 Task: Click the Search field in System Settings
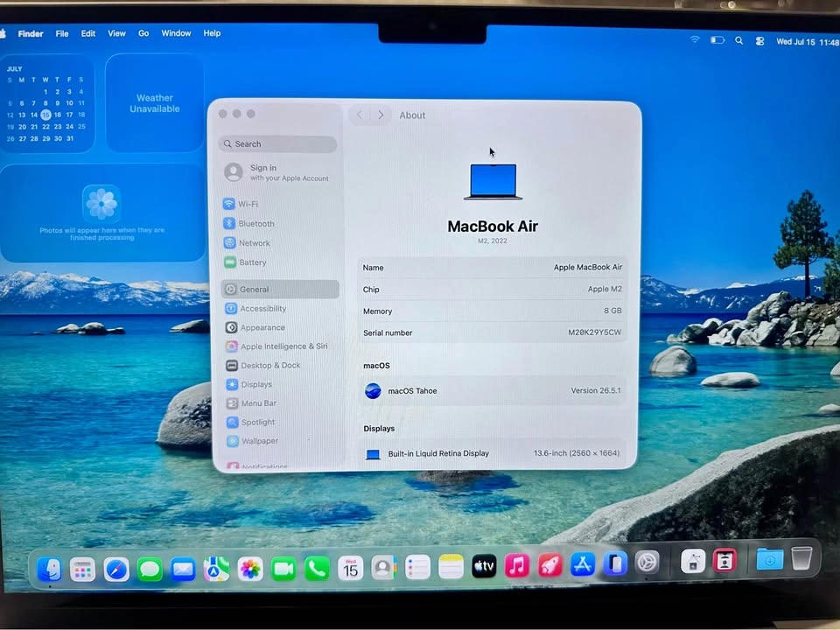(277, 144)
